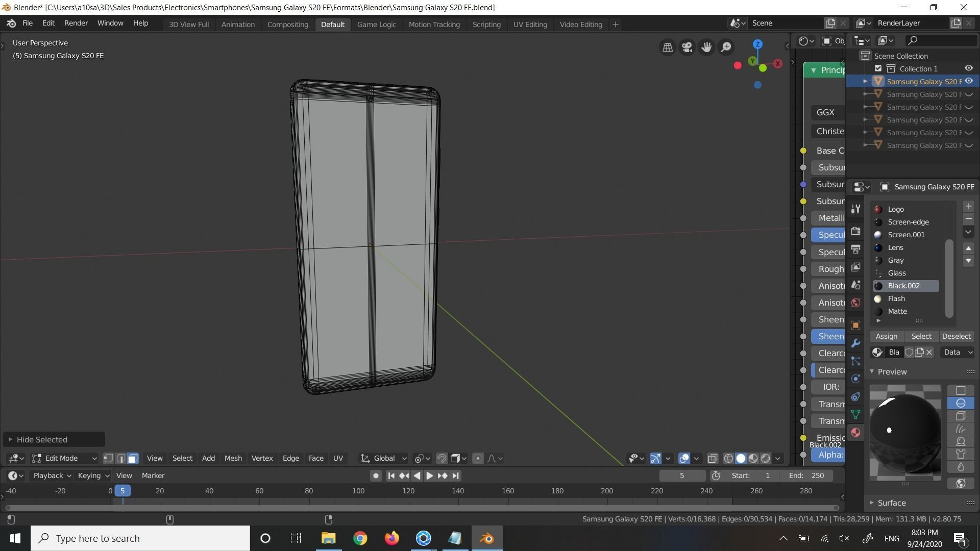Toggle snapping magnet
Screen dimensions: 980x551
tap(442, 458)
